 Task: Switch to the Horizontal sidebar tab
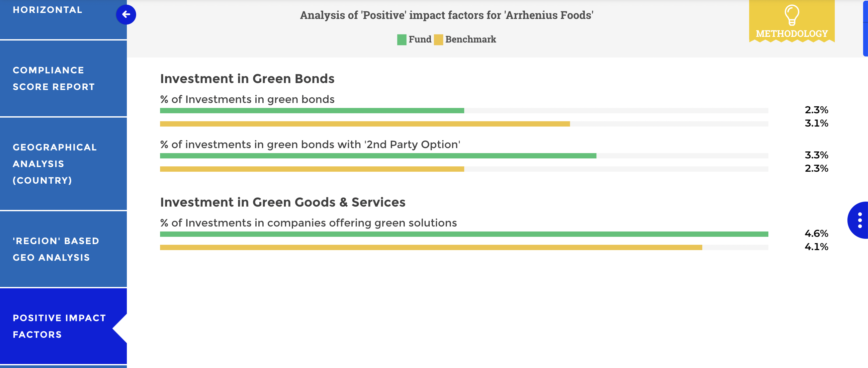coord(47,10)
